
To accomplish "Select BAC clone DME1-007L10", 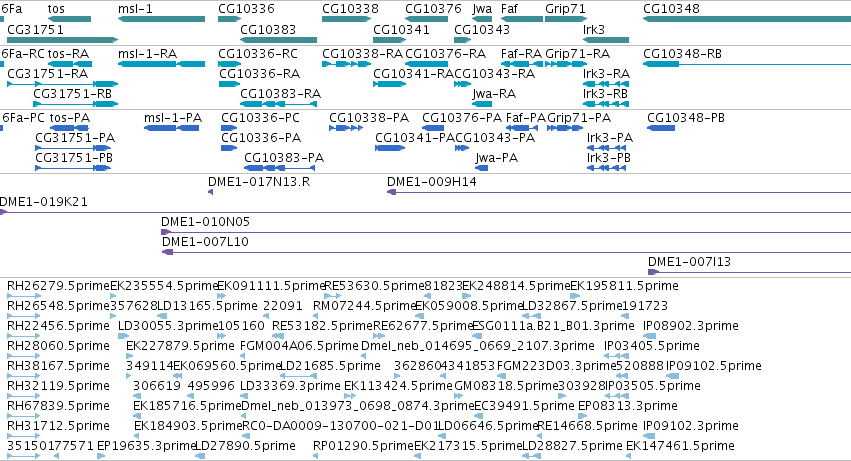I will [506, 252].
